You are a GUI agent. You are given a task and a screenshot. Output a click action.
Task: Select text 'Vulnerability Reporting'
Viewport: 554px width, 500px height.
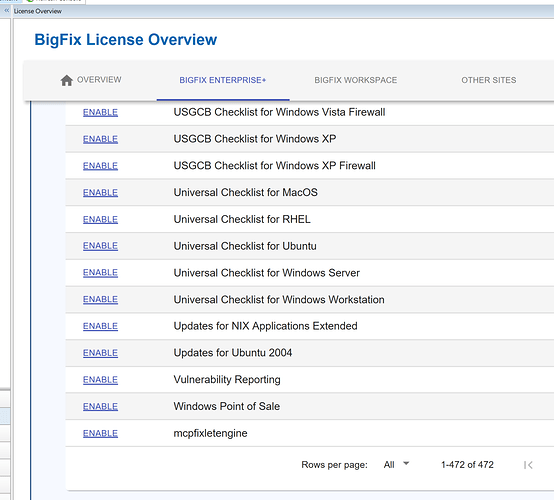[227, 380]
